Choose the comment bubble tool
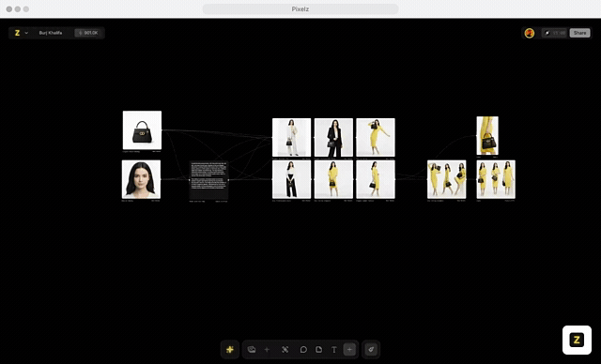Viewport: 601px width, 364px height. tap(303, 349)
